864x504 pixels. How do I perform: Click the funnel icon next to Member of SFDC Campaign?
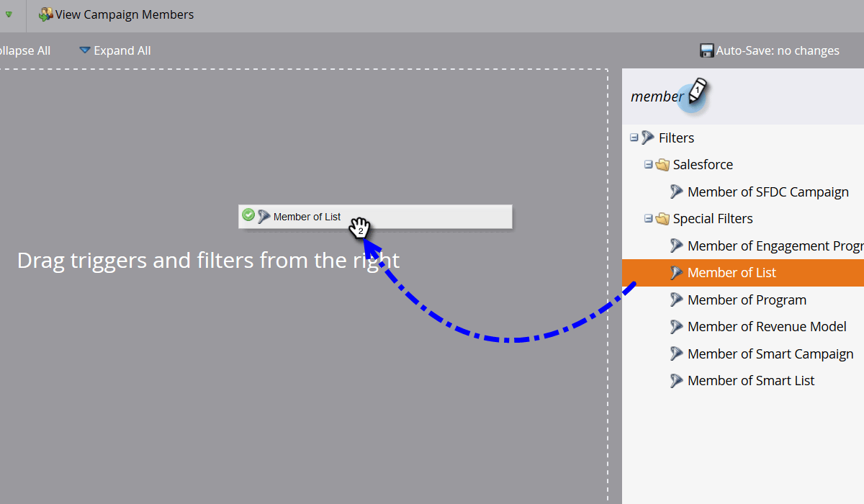(x=677, y=192)
